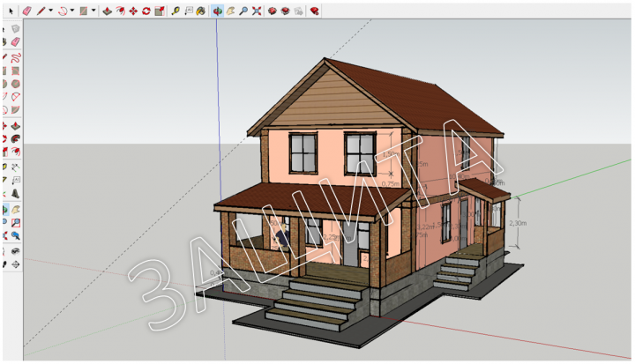635x364 pixels.
Task: Pick the Eraser tool in the top toolbar
Action: pos(26,11)
